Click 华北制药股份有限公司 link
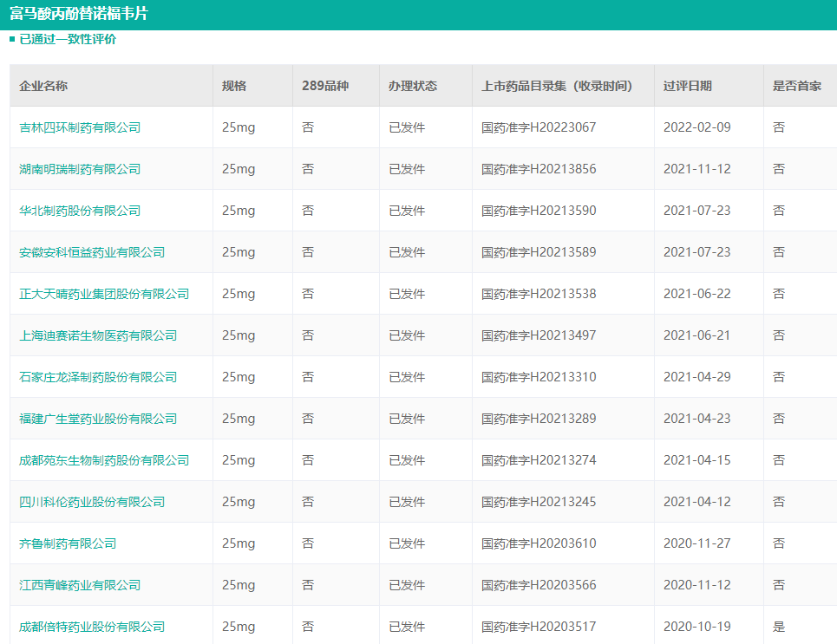Screen dimensions: 837x644 click(80, 211)
